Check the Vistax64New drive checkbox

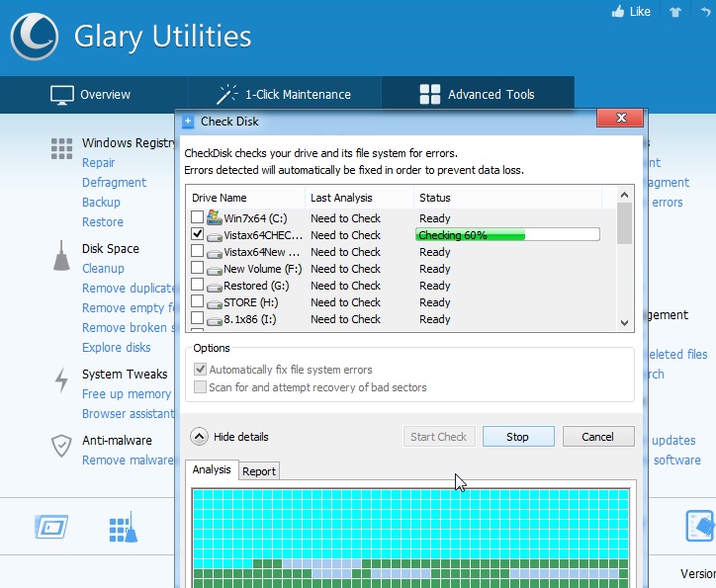[x=197, y=251]
